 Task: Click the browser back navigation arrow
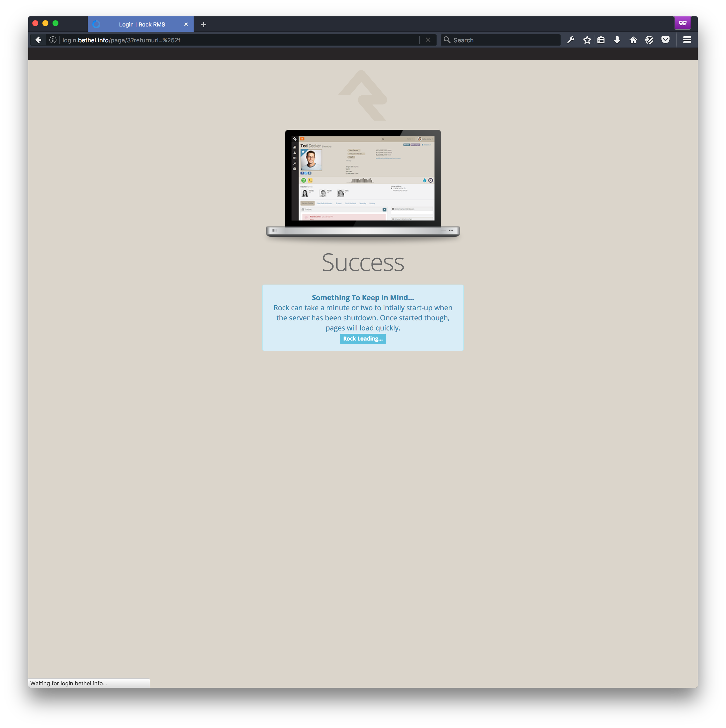click(37, 40)
